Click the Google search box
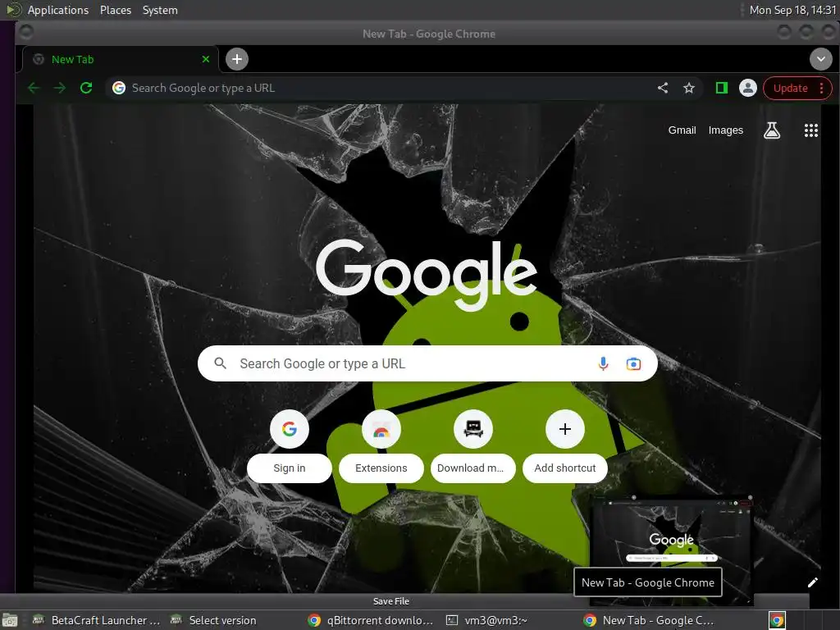The width and height of the screenshot is (840, 630). (x=427, y=363)
